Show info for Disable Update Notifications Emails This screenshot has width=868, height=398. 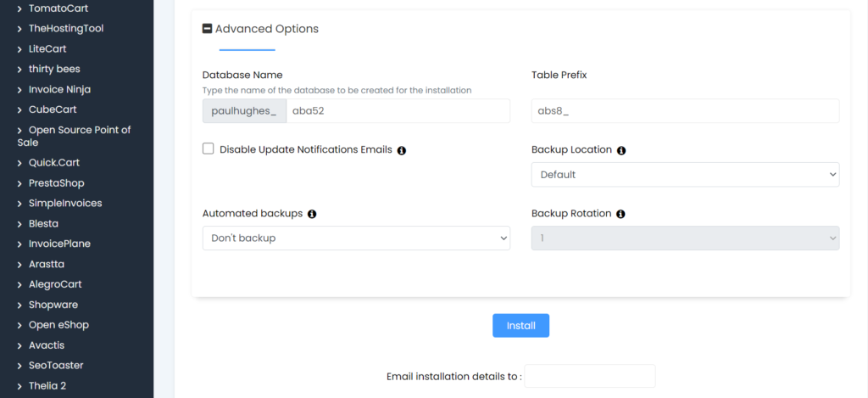tap(402, 150)
